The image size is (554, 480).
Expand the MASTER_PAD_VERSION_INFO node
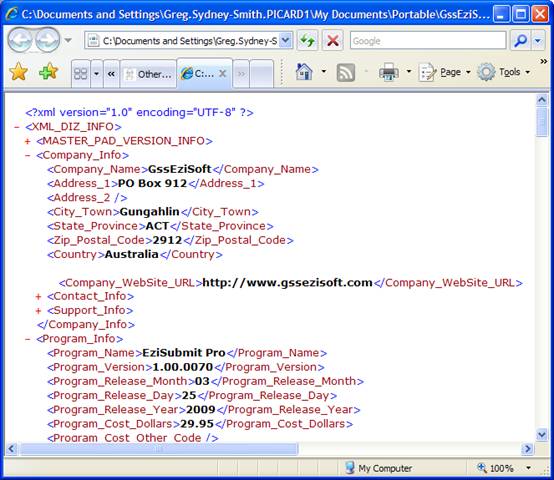point(28,141)
